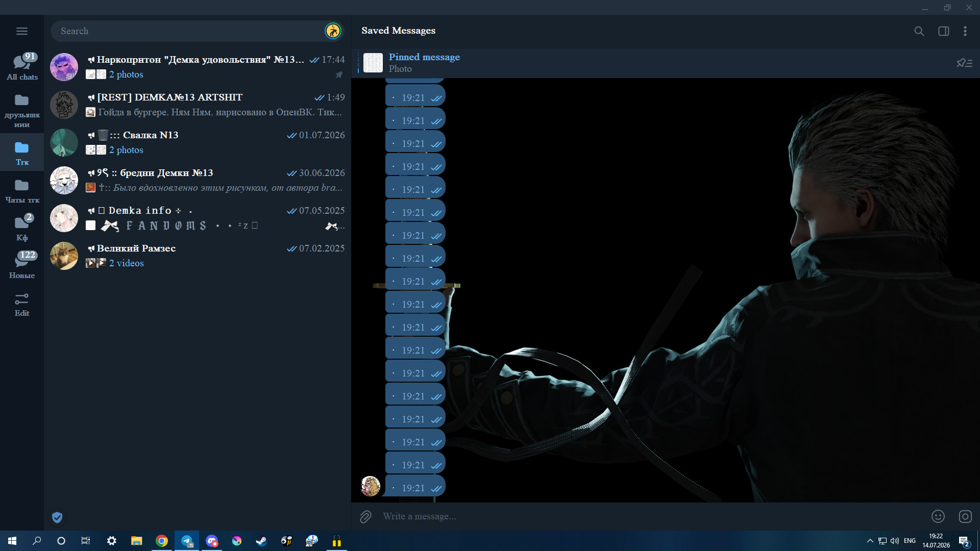
Task: Search within Saved Messages
Action: point(919,31)
